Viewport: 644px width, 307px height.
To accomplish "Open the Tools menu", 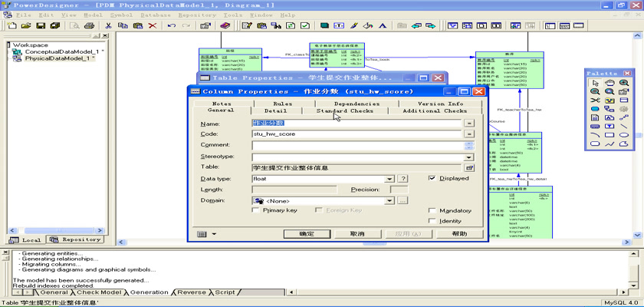I will pos(233,15).
